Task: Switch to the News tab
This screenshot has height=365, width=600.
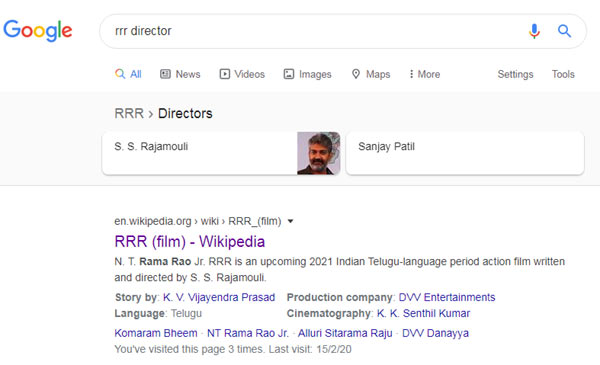Action: point(180,74)
